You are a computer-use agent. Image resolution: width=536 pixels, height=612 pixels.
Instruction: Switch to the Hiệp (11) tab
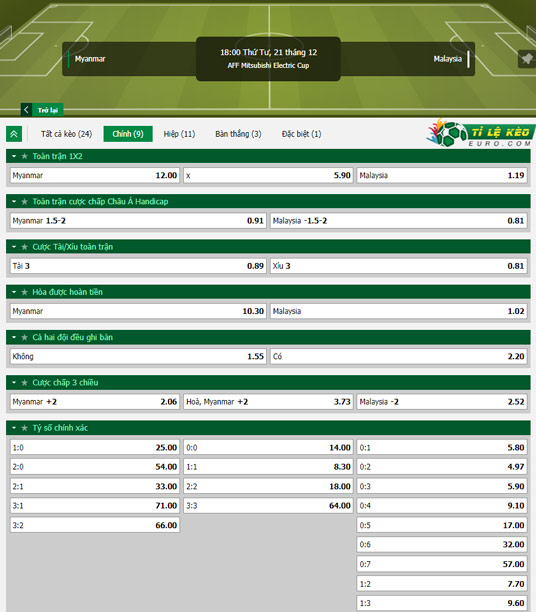tap(179, 134)
